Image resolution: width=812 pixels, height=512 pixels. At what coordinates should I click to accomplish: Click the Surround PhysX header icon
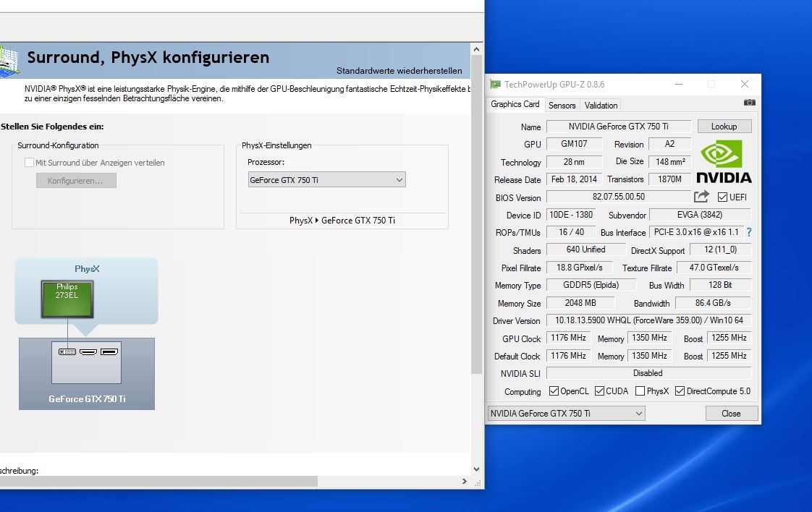(x=9, y=61)
